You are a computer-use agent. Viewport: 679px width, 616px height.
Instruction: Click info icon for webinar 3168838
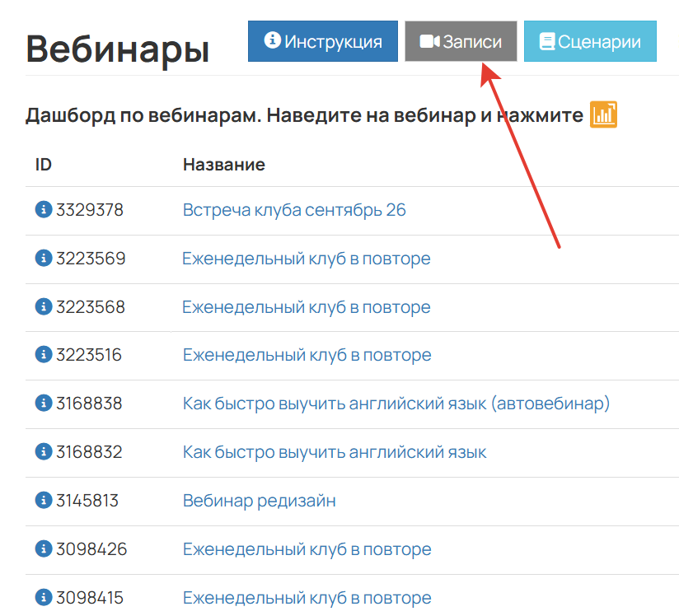pos(44,403)
